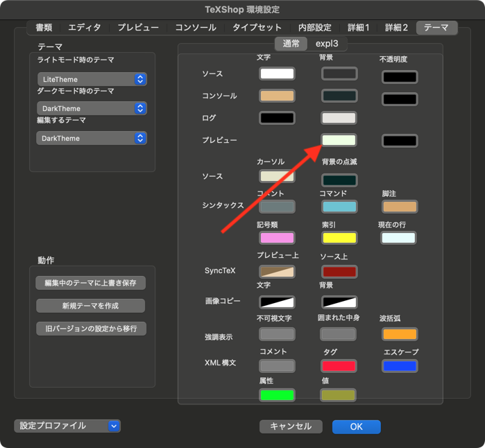Select the プレビュー preferences tab
Image resolution: width=485 pixels, height=448 pixels.
[x=138, y=28]
